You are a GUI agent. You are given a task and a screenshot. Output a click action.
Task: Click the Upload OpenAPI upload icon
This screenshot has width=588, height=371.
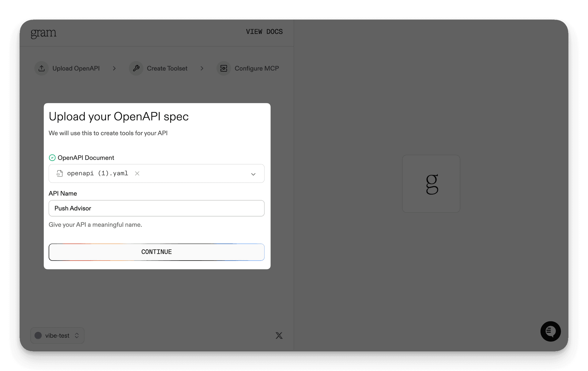tap(42, 68)
